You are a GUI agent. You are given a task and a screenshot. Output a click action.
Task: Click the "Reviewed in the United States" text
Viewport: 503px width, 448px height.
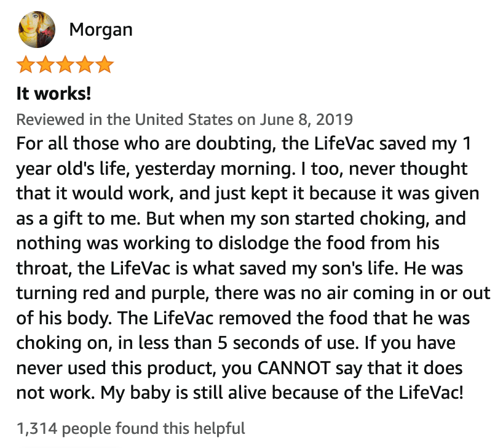[x=125, y=119]
